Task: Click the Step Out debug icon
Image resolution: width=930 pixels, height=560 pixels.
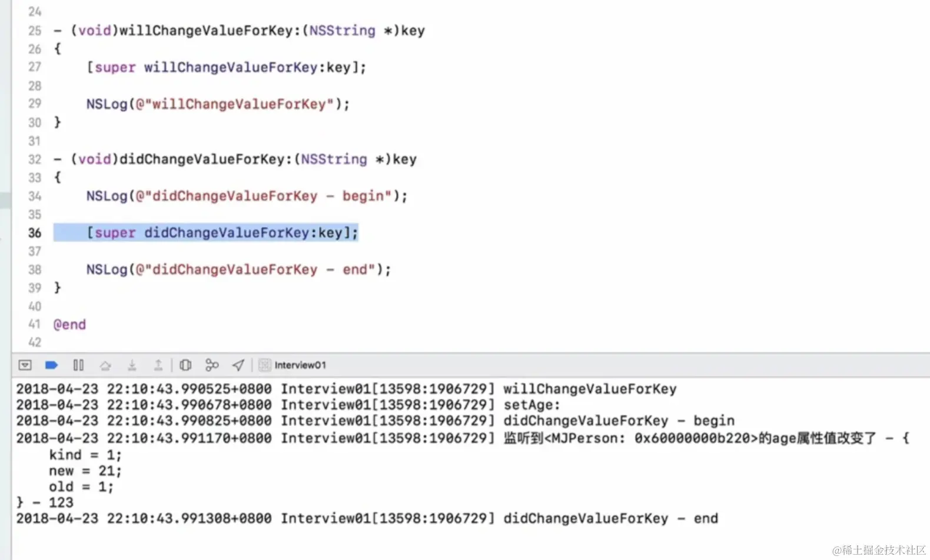Action: point(158,365)
